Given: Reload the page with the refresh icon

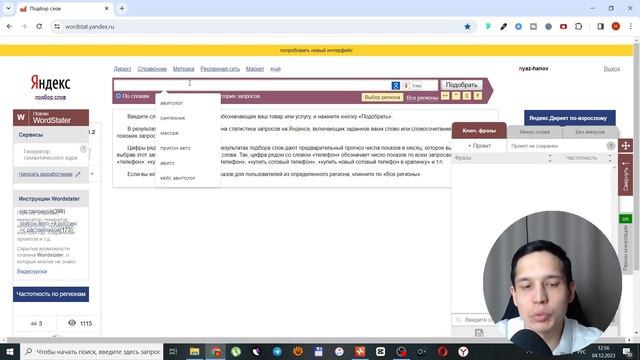Looking at the screenshot, I should click(39, 27).
